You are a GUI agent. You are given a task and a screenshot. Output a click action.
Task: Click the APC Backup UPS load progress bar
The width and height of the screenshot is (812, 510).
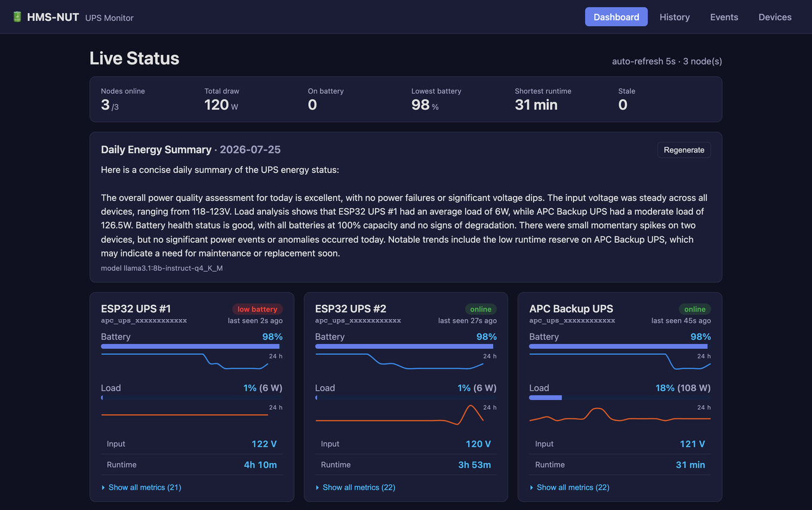pyautogui.click(x=620, y=397)
